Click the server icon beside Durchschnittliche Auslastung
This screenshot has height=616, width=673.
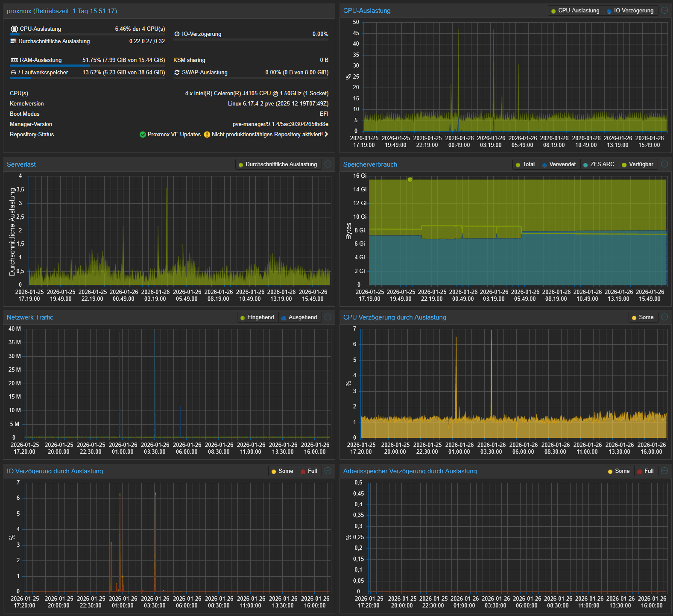[14, 41]
